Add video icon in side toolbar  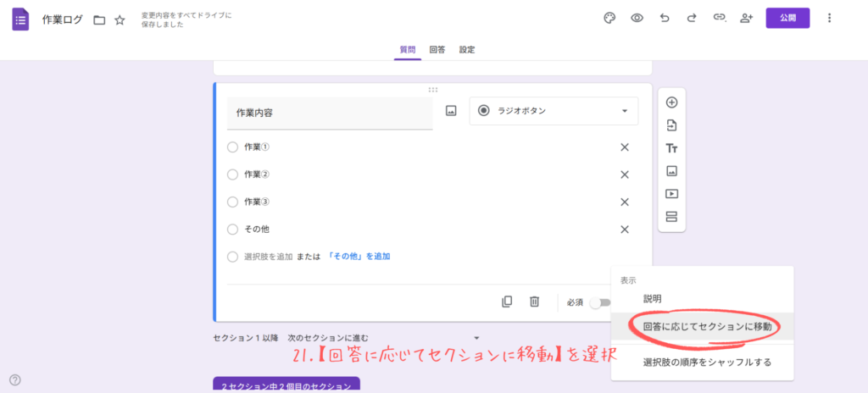[671, 194]
